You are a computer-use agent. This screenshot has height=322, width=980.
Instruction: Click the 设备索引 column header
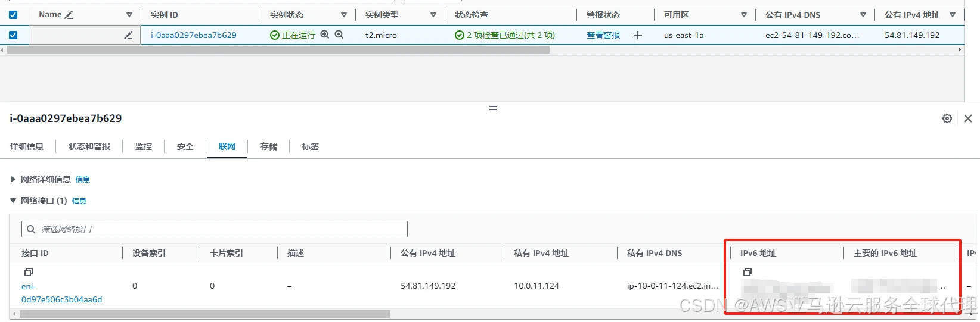point(149,253)
